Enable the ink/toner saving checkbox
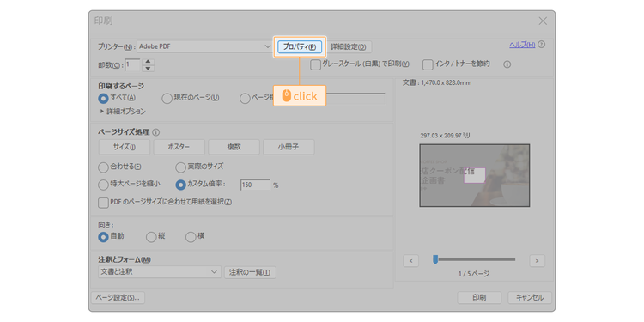 pos(428,65)
